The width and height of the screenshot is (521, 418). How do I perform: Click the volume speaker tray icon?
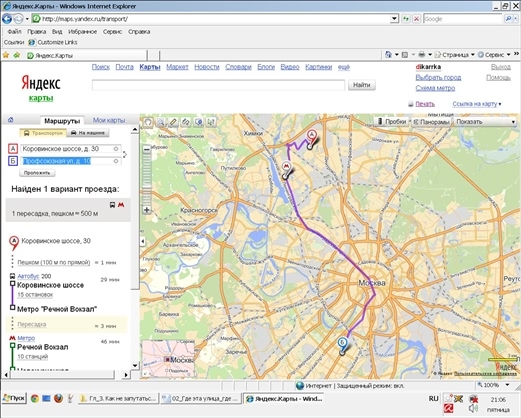(x=473, y=409)
